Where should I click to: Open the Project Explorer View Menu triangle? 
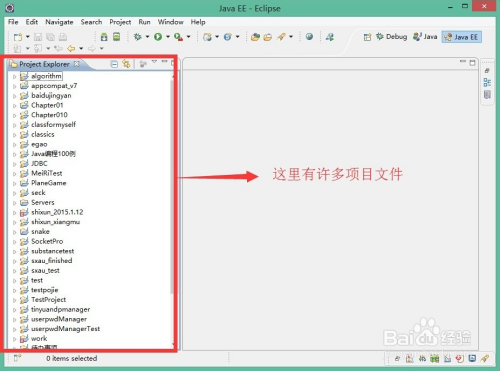(154, 62)
